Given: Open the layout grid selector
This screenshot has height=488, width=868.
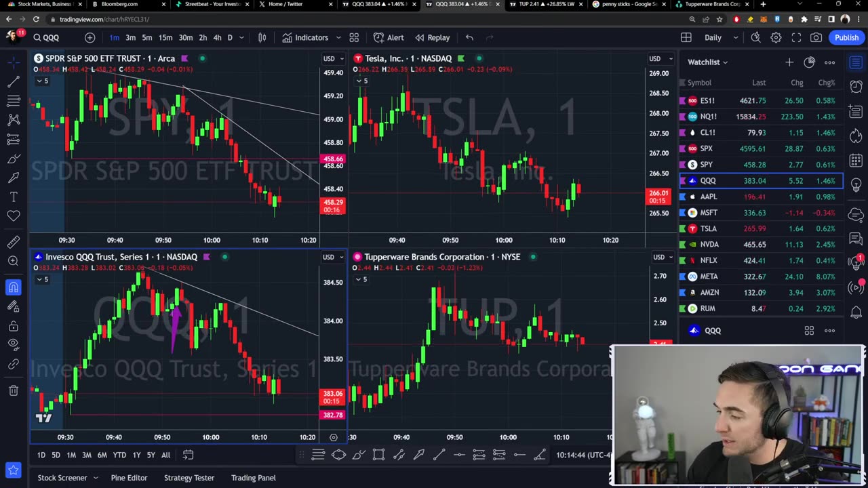Looking at the screenshot, I should point(686,38).
